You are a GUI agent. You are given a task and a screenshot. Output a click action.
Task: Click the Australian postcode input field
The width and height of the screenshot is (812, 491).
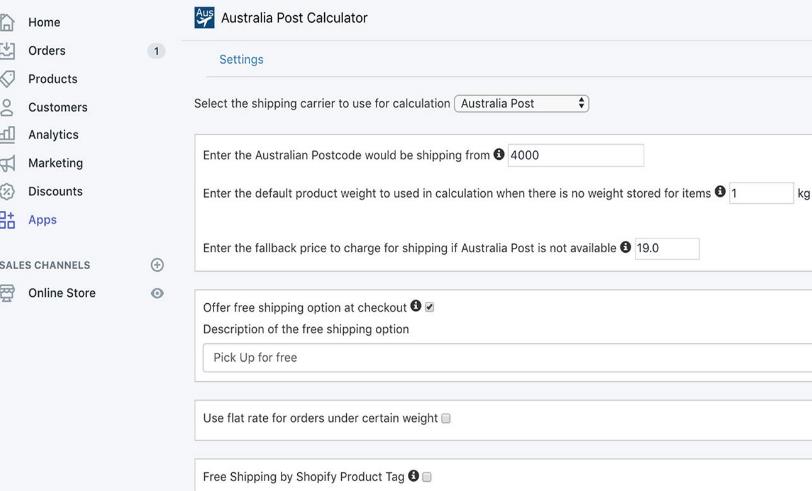coord(576,155)
